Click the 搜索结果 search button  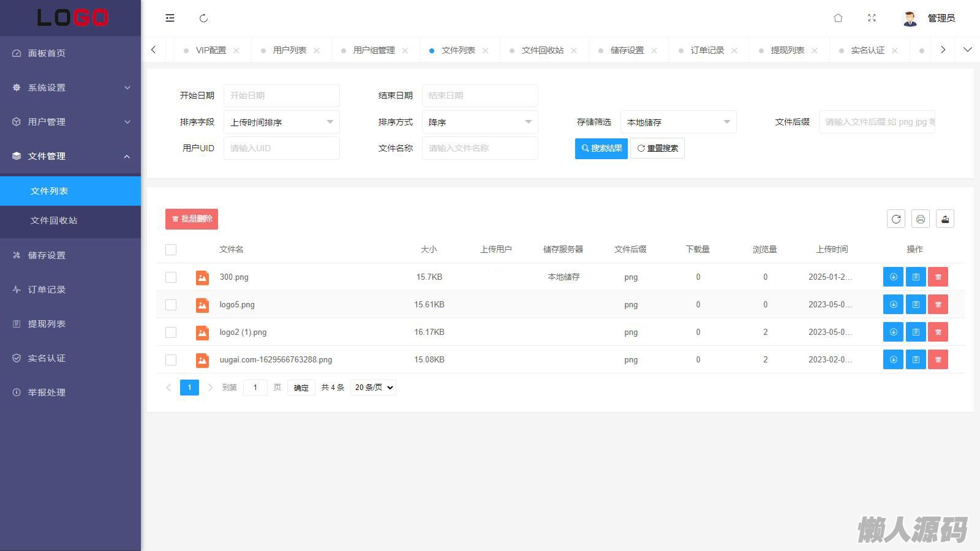[601, 148]
